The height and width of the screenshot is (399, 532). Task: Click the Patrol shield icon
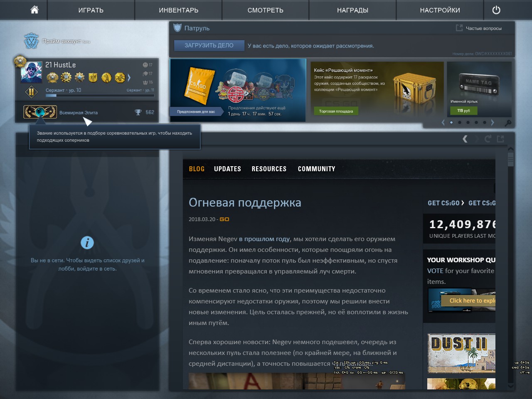pyautogui.click(x=177, y=28)
